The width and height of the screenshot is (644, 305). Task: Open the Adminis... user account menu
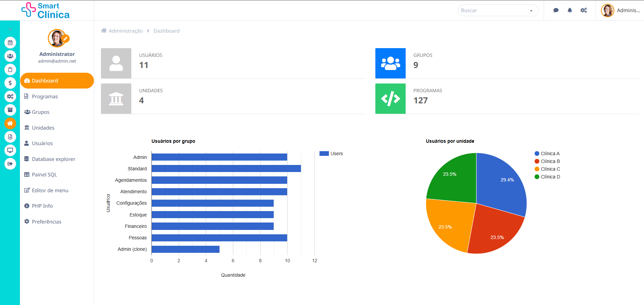[620, 10]
